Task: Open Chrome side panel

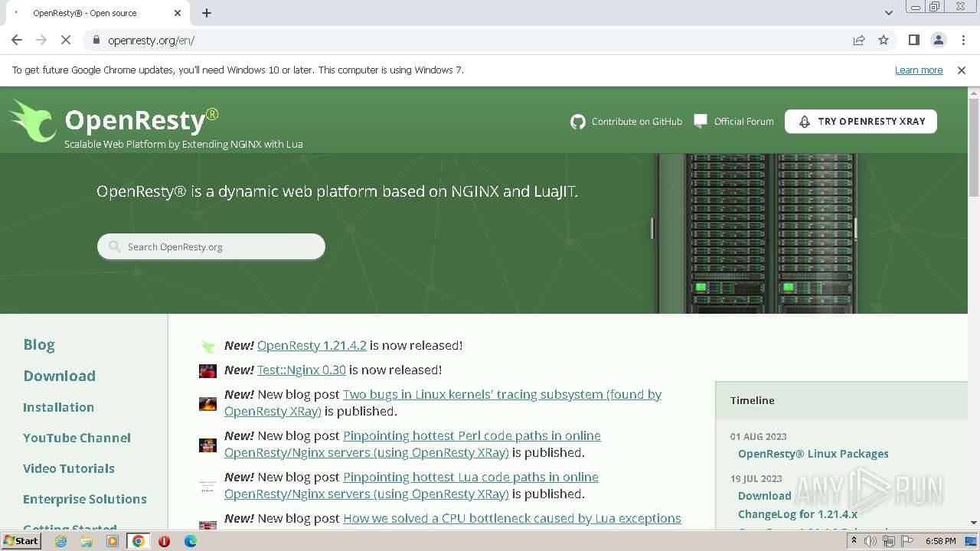Action: click(x=913, y=40)
